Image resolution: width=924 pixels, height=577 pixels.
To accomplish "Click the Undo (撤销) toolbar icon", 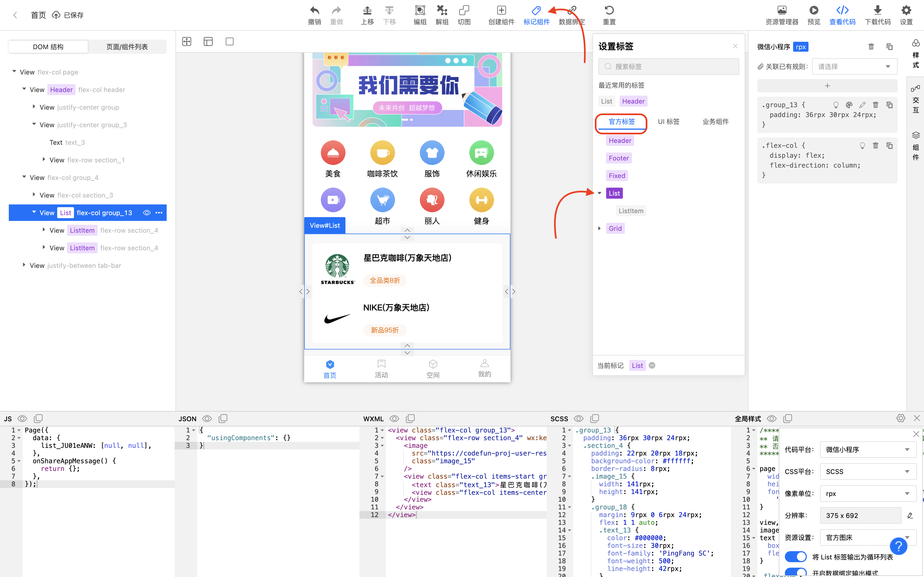I will (314, 15).
